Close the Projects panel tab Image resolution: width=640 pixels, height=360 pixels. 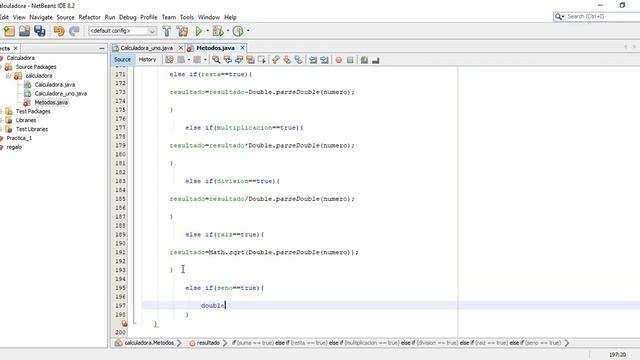click(x=16, y=48)
